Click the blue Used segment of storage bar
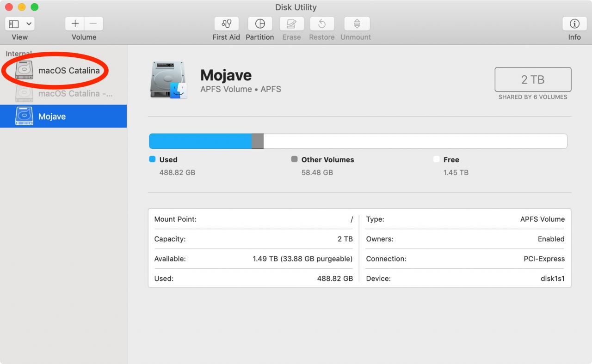 pyautogui.click(x=200, y=141)
